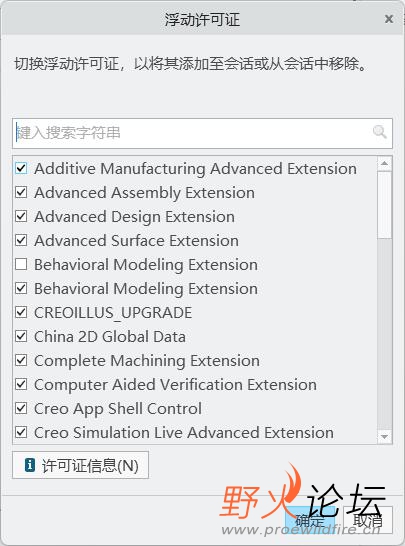This screenshot has height=546, width=405.
Task: Toggle China 2D Global Data checkbox
Action: tap(21, 337)
